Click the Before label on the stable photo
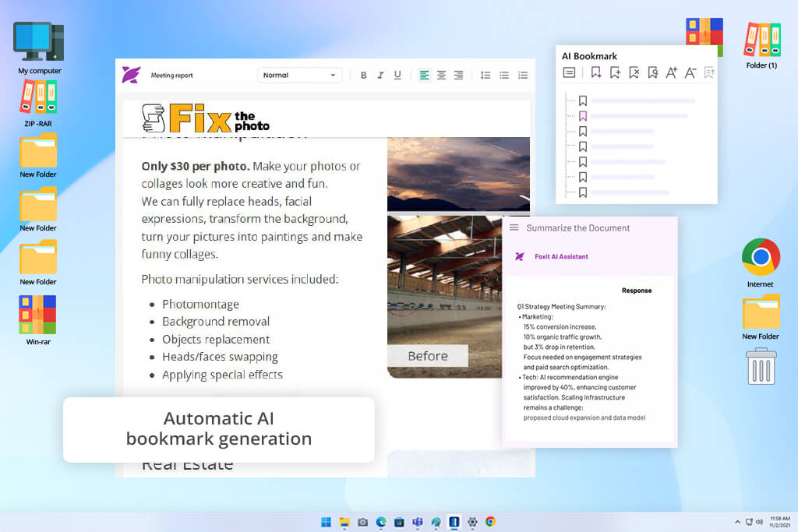This screenshot has width=798, height=532. (428, 356)
